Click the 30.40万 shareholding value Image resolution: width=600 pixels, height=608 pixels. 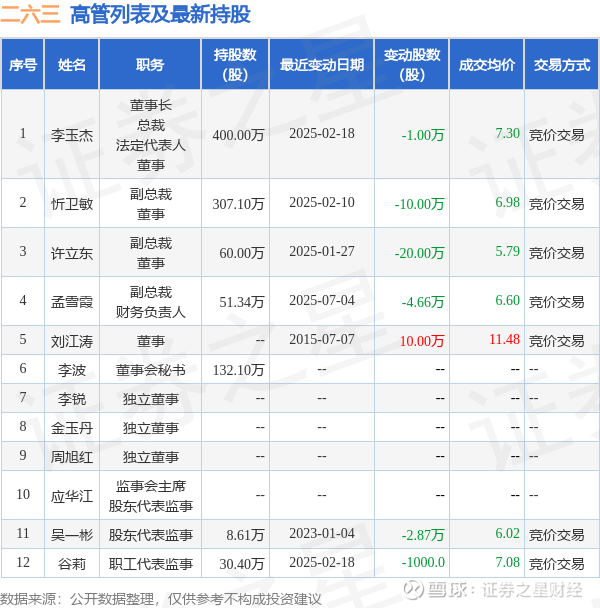pyautogui.click(x=242, y=564)
